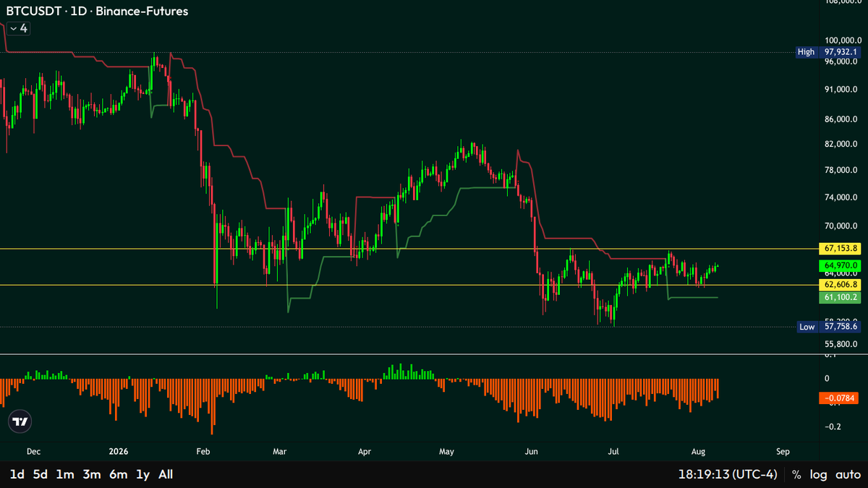Click the 100,000.0 price axis label
Viewport: 868px width, 488px height.
pos(841,41)
